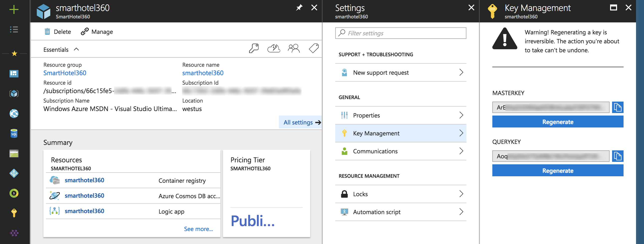644x244 pixels.
Task: Open the blue diamond sidebar icon
Action: click(14, 173)
